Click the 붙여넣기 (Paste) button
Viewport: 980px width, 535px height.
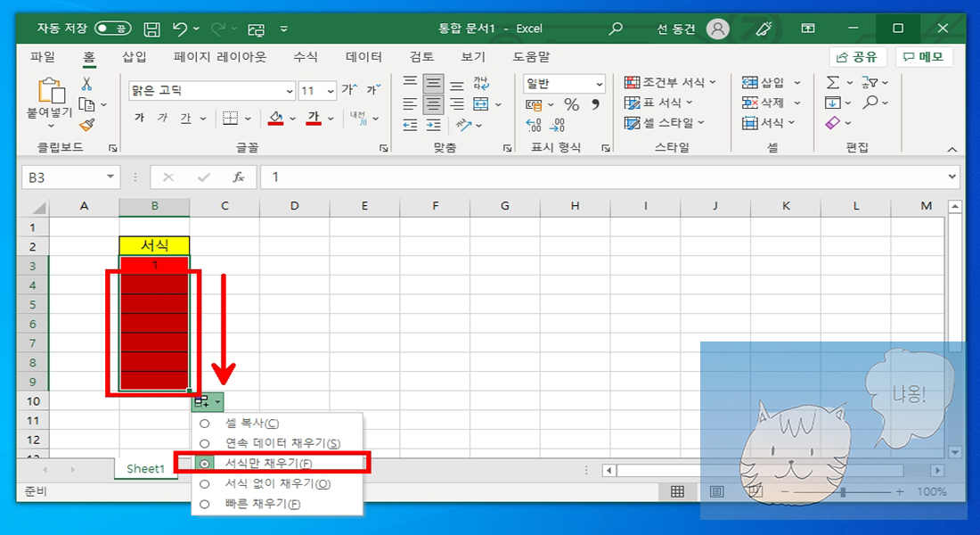pyautogui.click(x=50, y=102)
